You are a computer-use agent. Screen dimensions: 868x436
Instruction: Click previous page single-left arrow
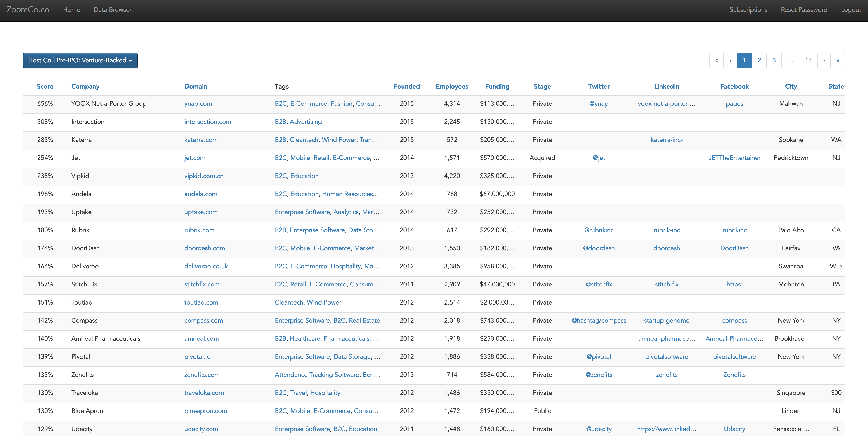pos(730,61)
